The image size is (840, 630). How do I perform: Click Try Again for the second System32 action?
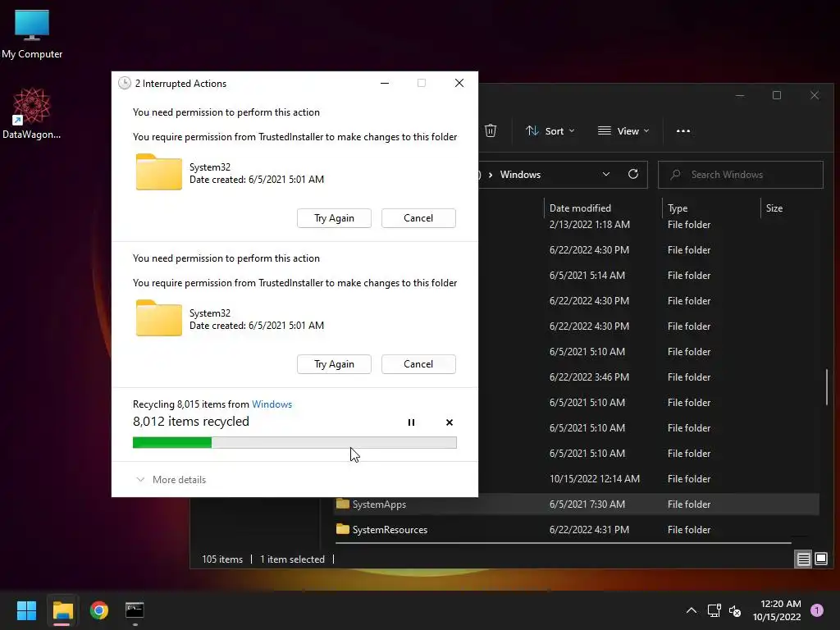[335, 364]
